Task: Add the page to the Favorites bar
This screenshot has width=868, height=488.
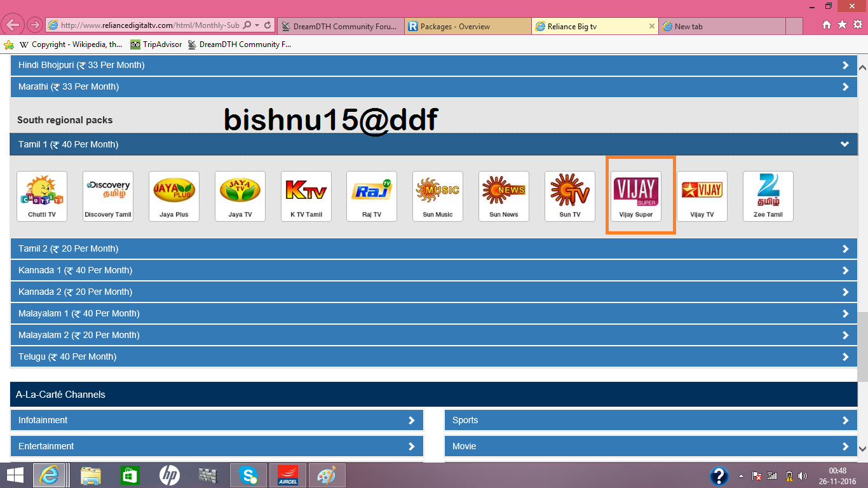Action: pos(9,44)
